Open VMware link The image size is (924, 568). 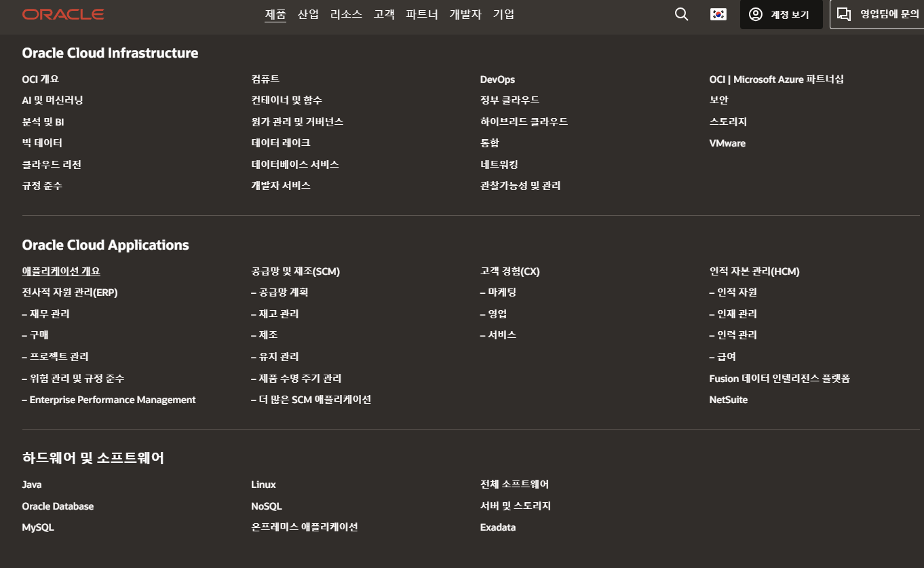click(x=727, y=143)
